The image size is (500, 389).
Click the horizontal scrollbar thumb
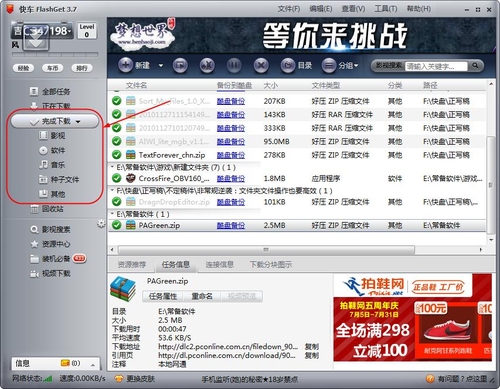coord(266,250)
